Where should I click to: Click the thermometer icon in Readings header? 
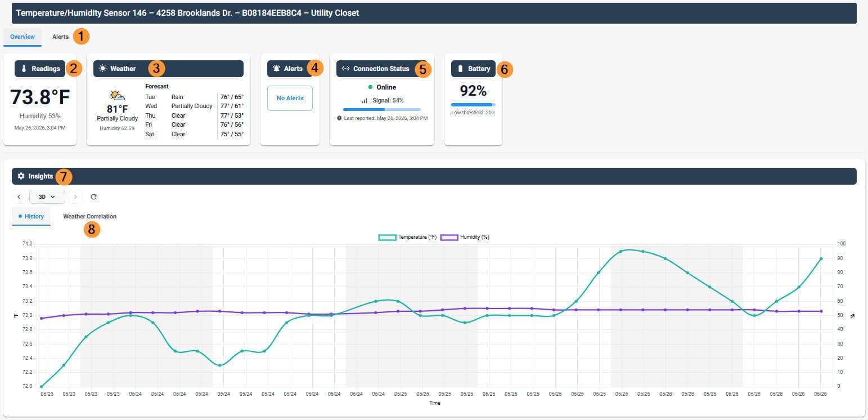24,69
